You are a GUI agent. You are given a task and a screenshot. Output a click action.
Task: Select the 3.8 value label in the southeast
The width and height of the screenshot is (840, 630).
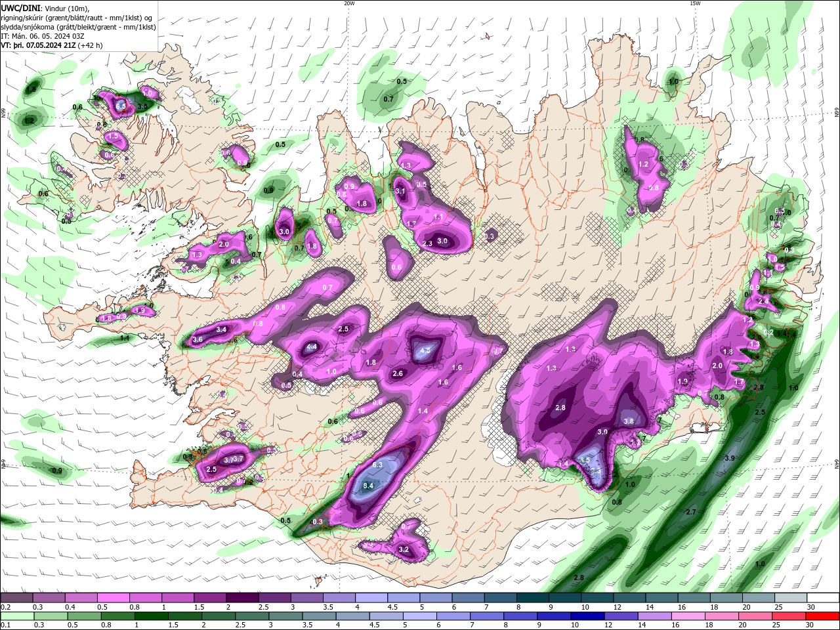[629, 421]
